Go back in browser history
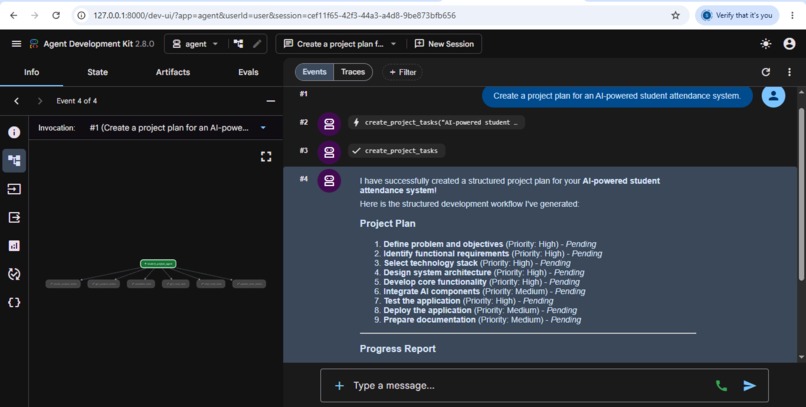 click(x=13, y=15)
